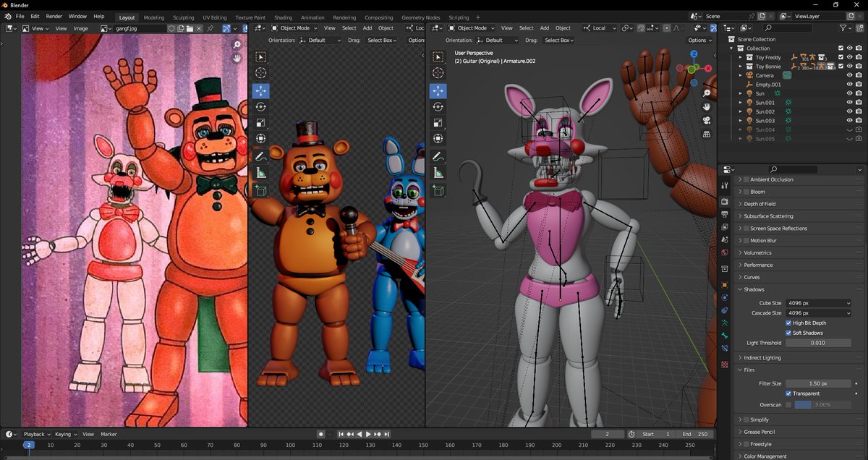The width and height of the screenshot is (868, 460).
Task: Click the pan hand icon in right viewport
Action: 707,106
